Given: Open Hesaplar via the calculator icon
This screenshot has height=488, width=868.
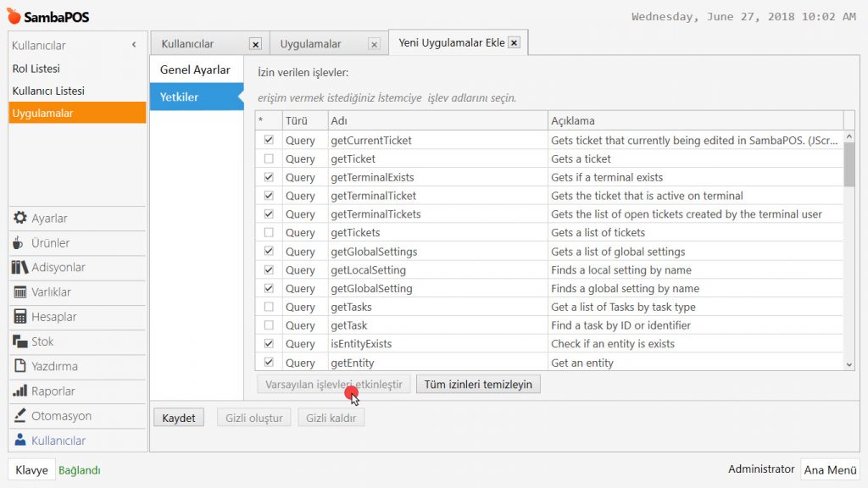Looking at the screenshot, I should pyautogui.click(x=19, y=317).
